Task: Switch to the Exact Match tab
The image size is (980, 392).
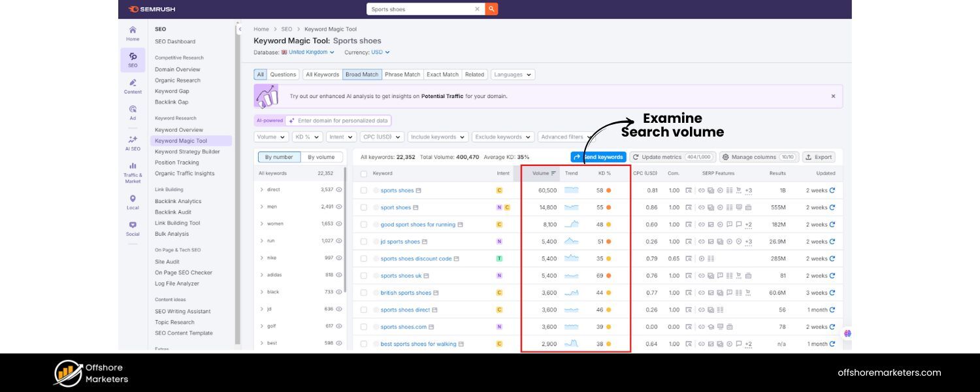Action: point(442,74)
